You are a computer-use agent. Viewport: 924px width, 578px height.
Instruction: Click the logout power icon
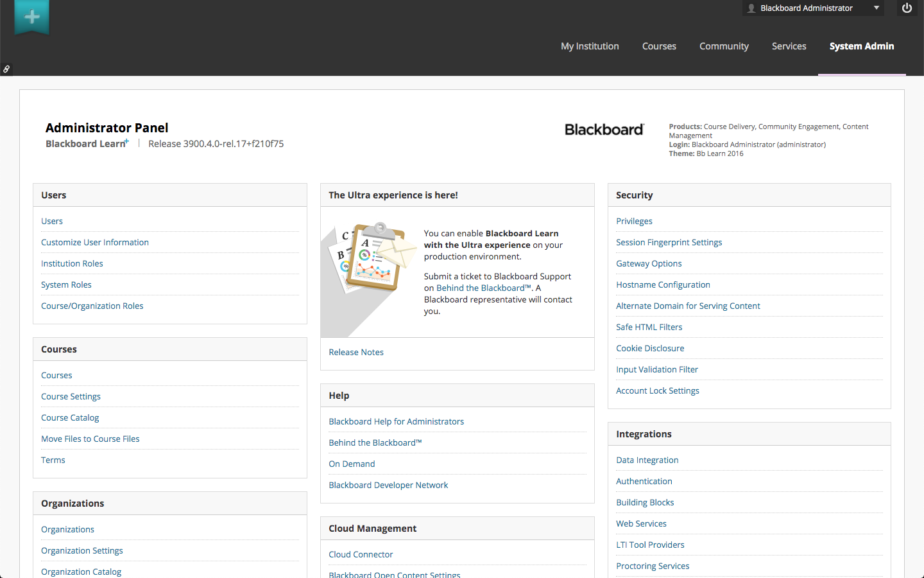coord(907,8)
